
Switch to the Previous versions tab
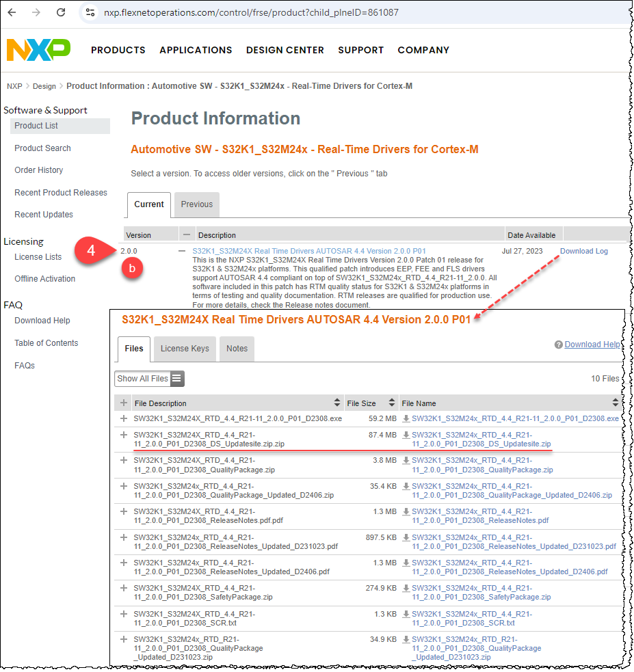197,205
